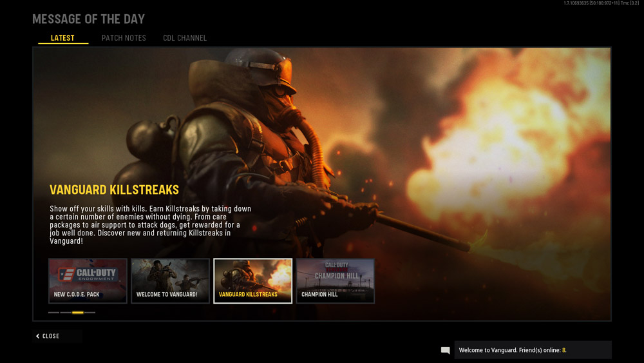
Task: Switch to the Patch Notes tab
Action: click(124, 38)
